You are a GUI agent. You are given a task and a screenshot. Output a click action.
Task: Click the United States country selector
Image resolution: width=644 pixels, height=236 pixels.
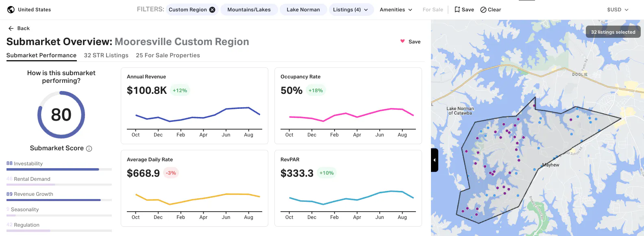click(30, 10)
